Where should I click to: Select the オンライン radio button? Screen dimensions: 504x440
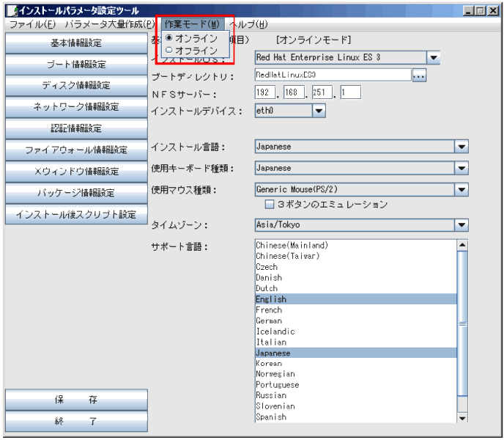170,38
